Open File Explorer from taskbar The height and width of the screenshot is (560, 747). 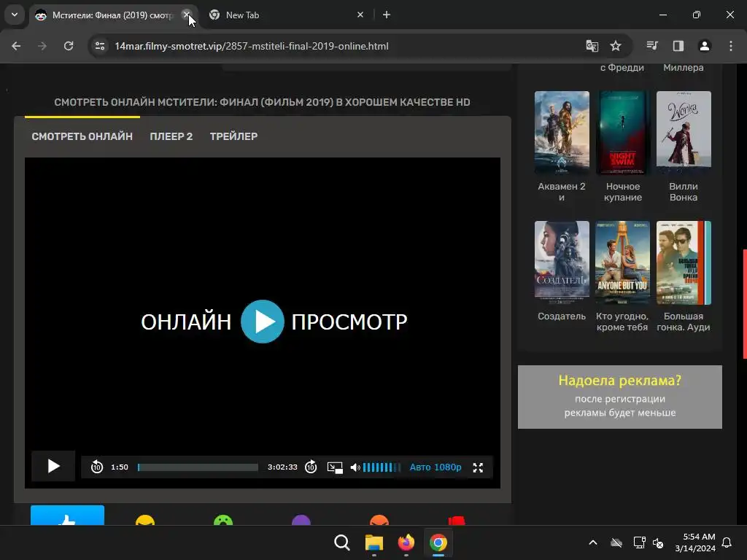click(x=374, y=542)
